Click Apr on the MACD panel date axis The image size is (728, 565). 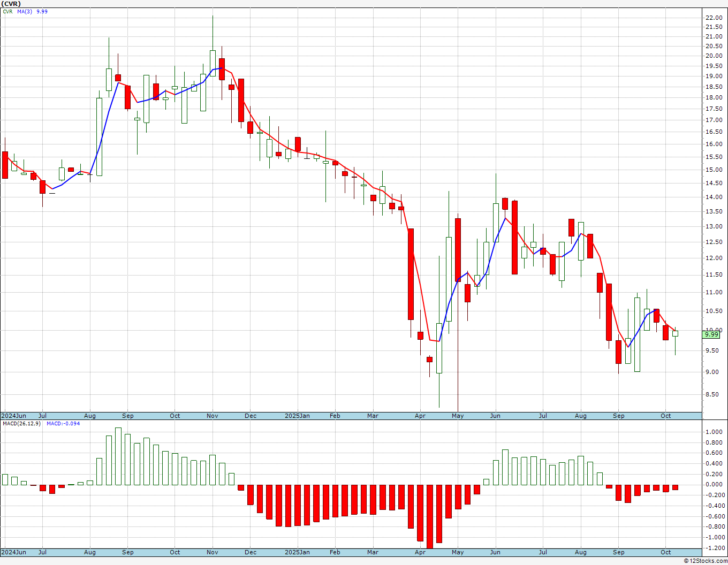pyautogui.click(x=420, y=552)
